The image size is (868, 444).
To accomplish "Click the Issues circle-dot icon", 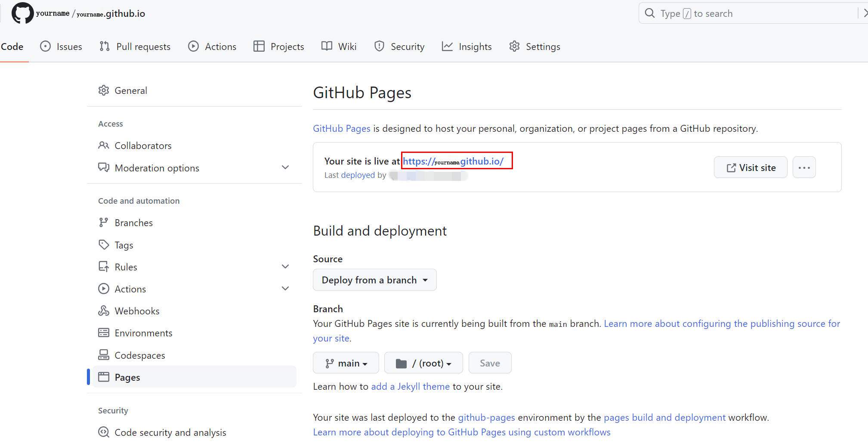I will point(45,46).
